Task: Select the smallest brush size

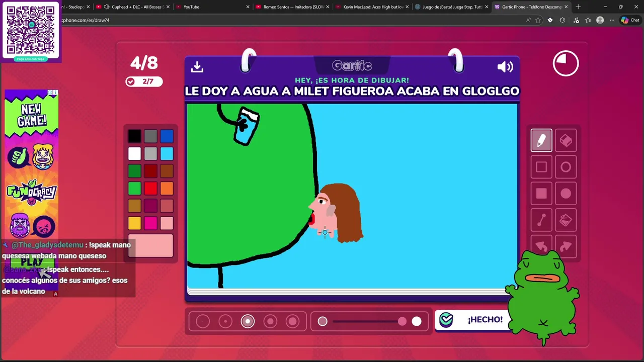Action: pyautogui.click(x=203, y=321)
